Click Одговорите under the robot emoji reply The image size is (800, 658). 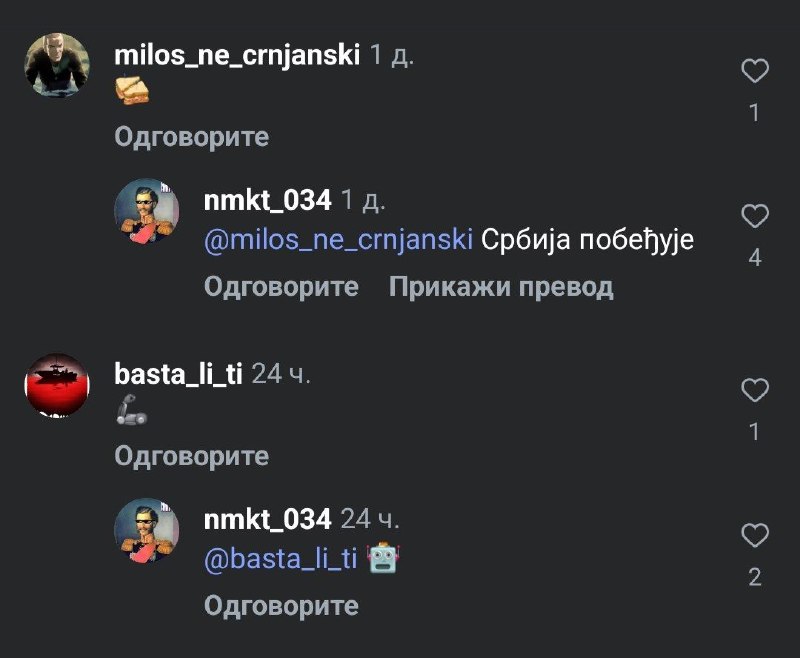pyautogui.click(x=281, y=606)
